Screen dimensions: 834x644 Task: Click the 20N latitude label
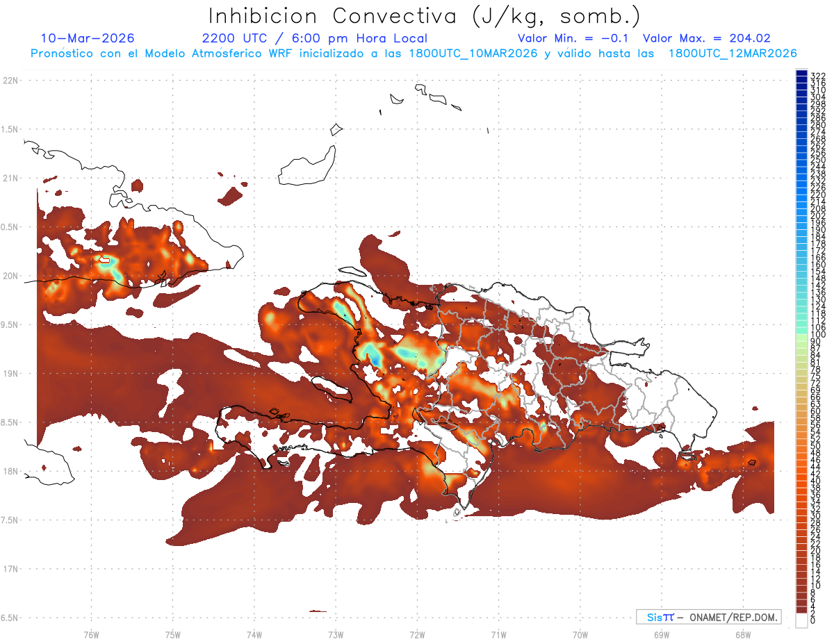tap(10, 276)
